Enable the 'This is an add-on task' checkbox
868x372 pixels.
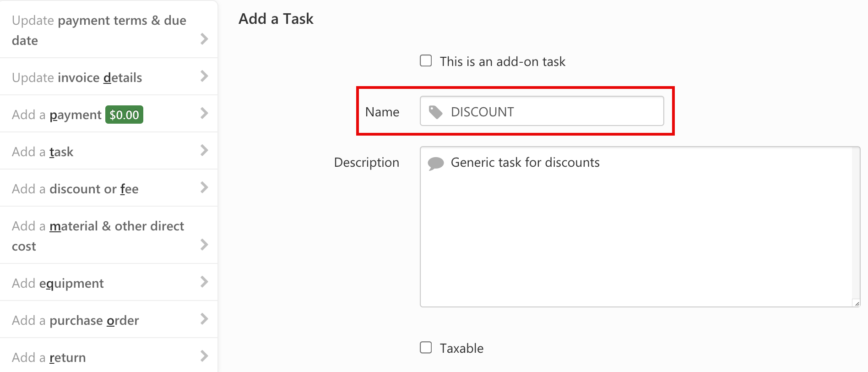pyautogui.click(x=425, y=60)
